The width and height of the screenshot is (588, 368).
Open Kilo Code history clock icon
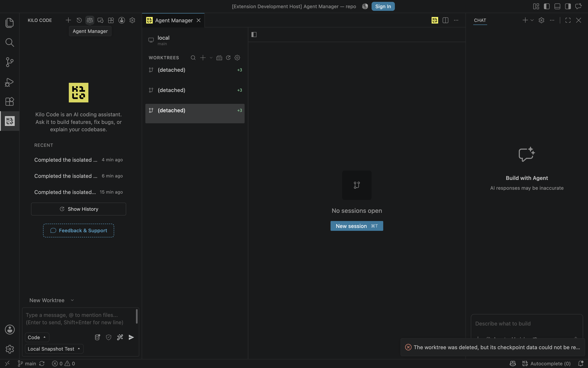(79, 20)
